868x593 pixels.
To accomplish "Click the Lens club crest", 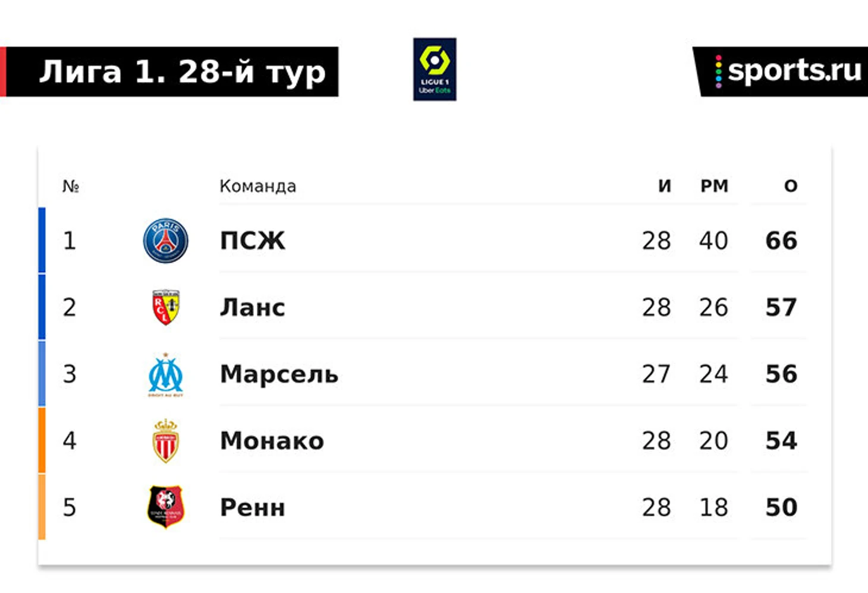I will [166, 307].
